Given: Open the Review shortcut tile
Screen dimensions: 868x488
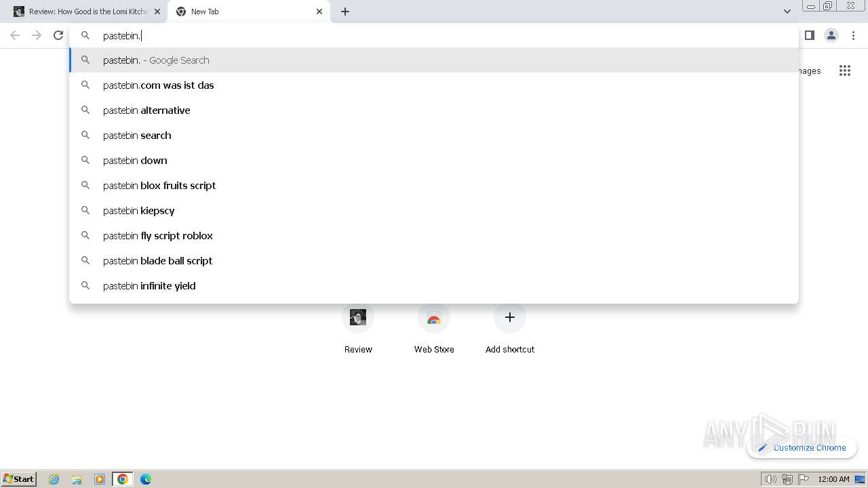Looking at the screenshot, I should coord(358,329).
